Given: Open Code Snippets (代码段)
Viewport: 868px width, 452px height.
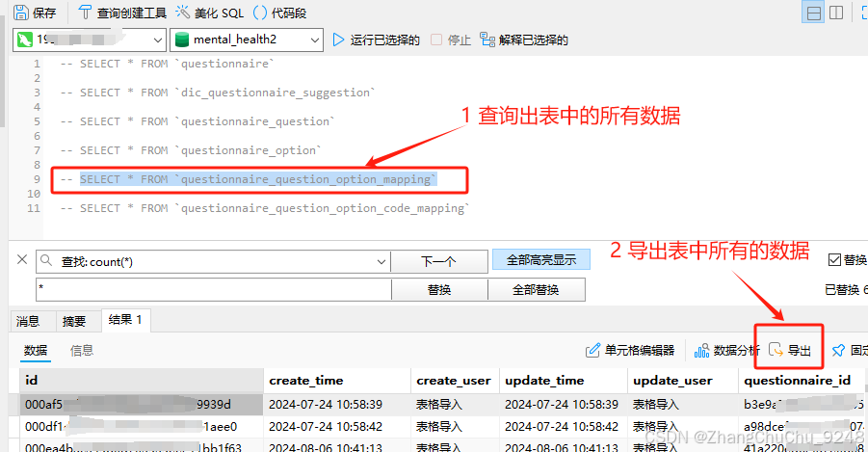Looking at the screenshot, I should pos(279,13).
